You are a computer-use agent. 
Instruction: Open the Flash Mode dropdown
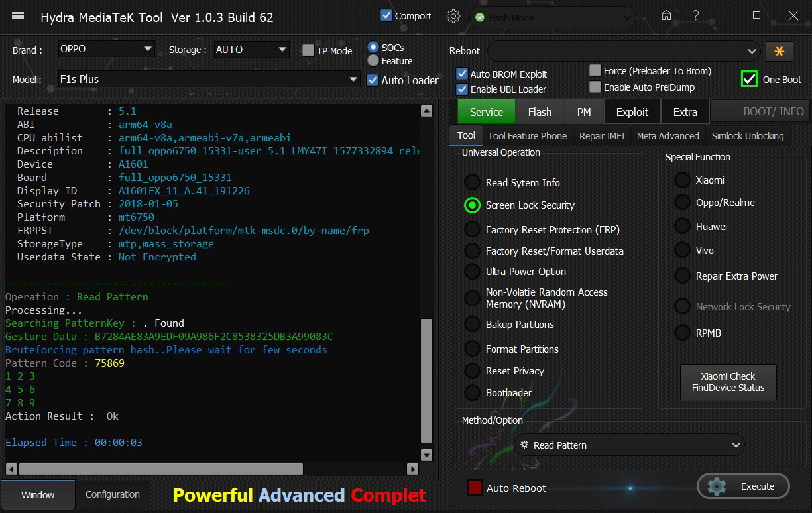pos(553,17)
